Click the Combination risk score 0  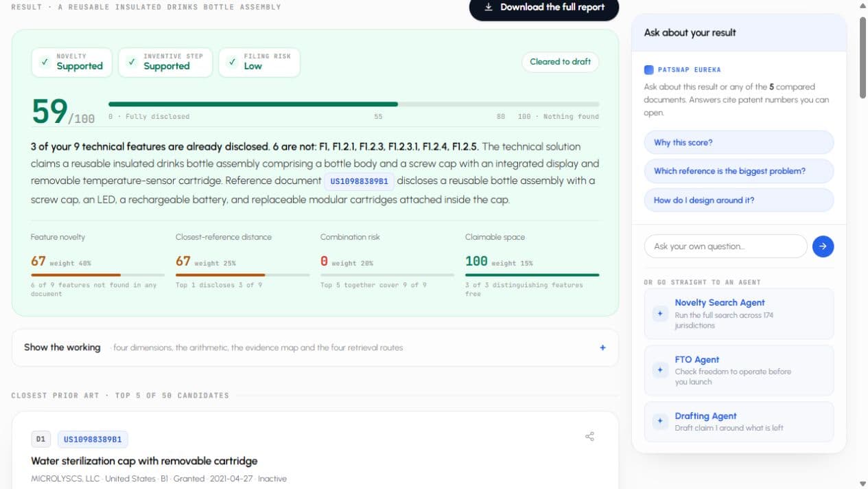[324, 261]
